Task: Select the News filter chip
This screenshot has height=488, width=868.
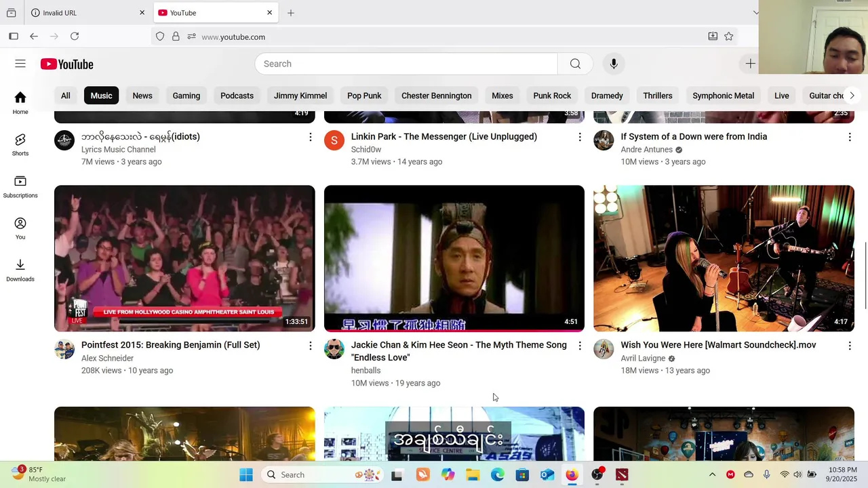Action: pos(142,96)
